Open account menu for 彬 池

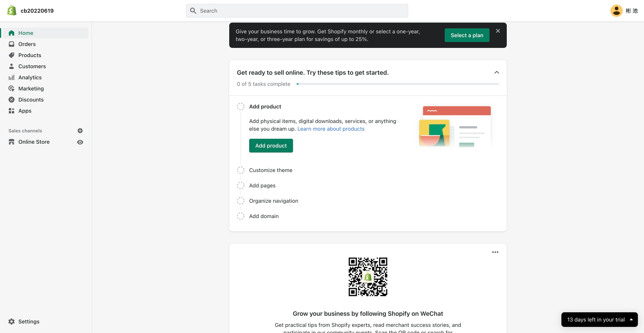coord(624,11)
